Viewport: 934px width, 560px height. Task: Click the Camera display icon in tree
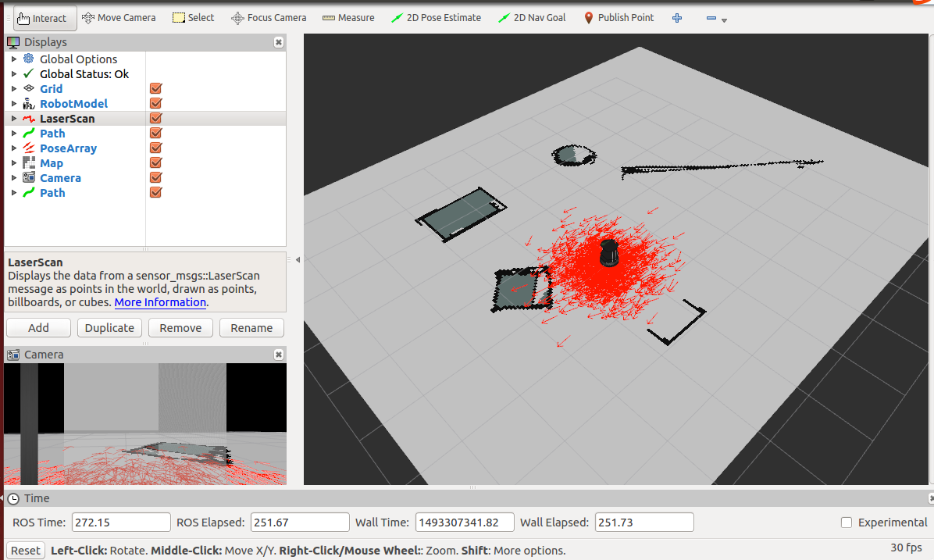(x=29, y=177)
